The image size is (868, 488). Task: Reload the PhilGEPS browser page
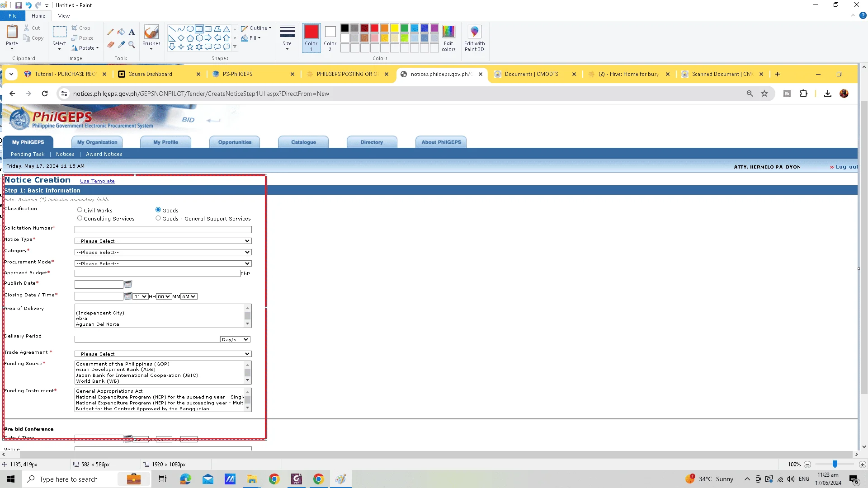tap(45, 94)
